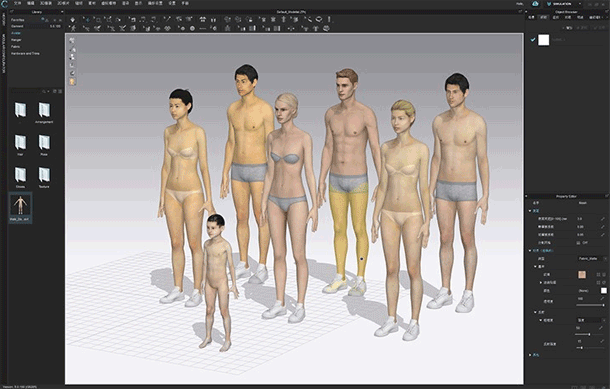This screenshot has width=610, height=389.
Task: Open the Pose folder in Library
Action: click(x=44, y=145)
